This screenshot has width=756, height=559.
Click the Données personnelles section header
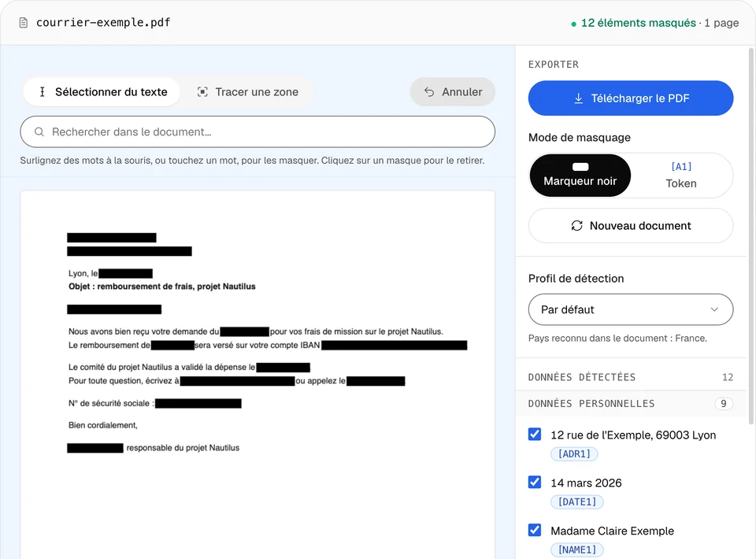pos(631,404)
